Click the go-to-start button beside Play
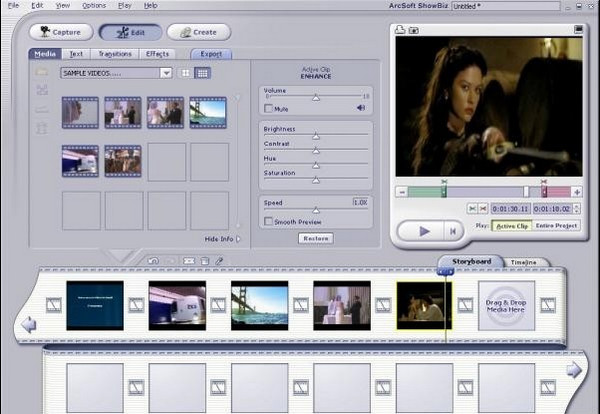 point(453,231)
